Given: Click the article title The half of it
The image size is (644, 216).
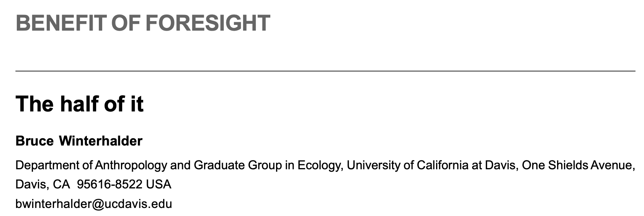Looking at the screenshot, I should [x=79, y=104].
